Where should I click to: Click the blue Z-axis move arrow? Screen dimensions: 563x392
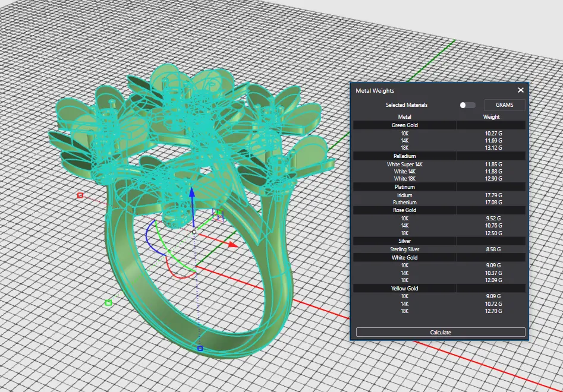pyautogui.click(x=192, y=194)
